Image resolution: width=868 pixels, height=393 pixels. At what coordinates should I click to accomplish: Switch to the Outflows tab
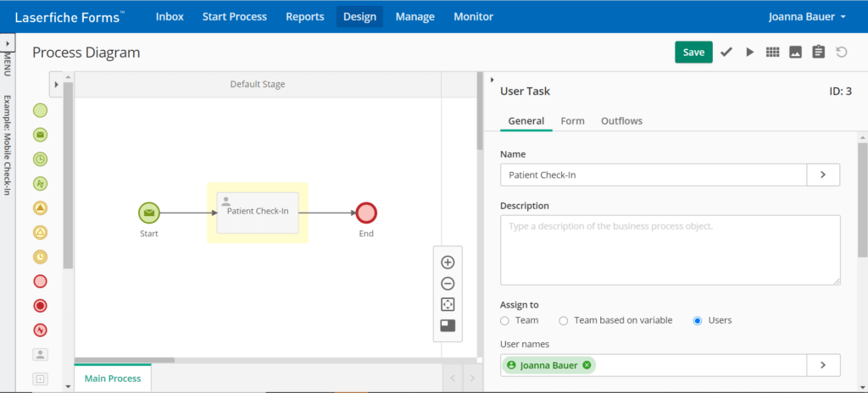click(x=621, y=120)
